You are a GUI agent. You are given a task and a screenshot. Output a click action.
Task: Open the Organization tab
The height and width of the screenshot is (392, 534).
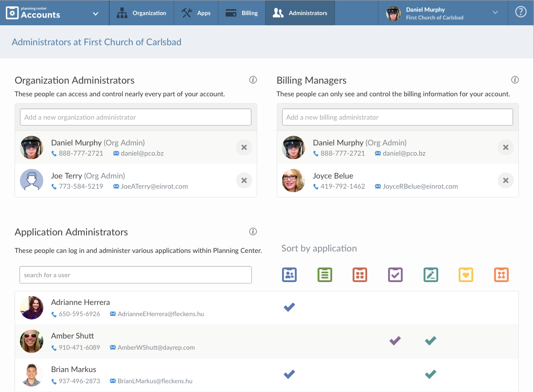point(142,13)
